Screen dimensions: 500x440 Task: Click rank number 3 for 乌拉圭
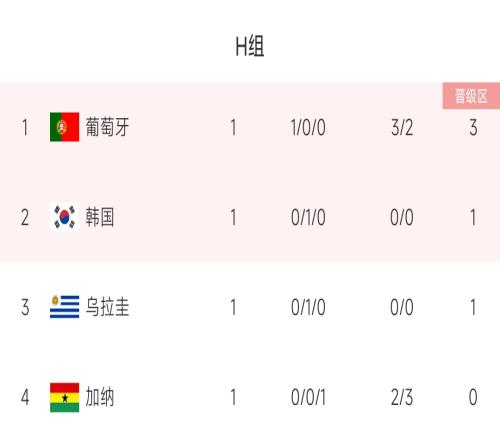[25, 307]
